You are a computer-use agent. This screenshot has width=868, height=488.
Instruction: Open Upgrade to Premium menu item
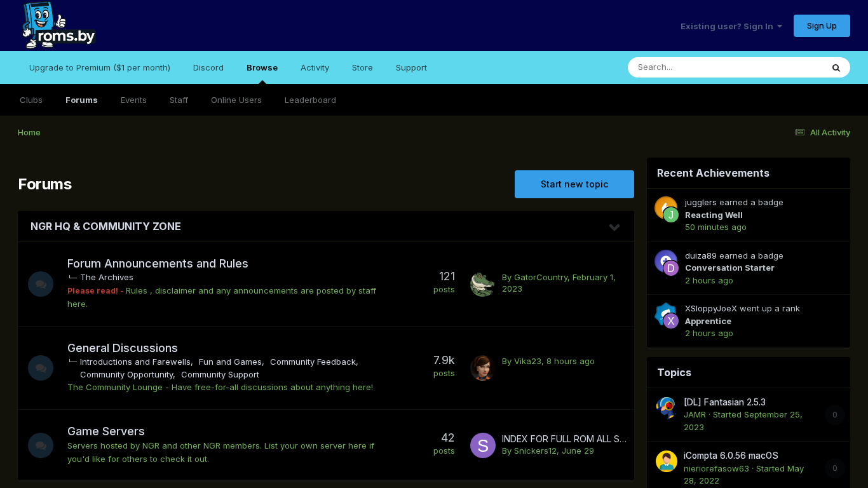tap(100, 67)
